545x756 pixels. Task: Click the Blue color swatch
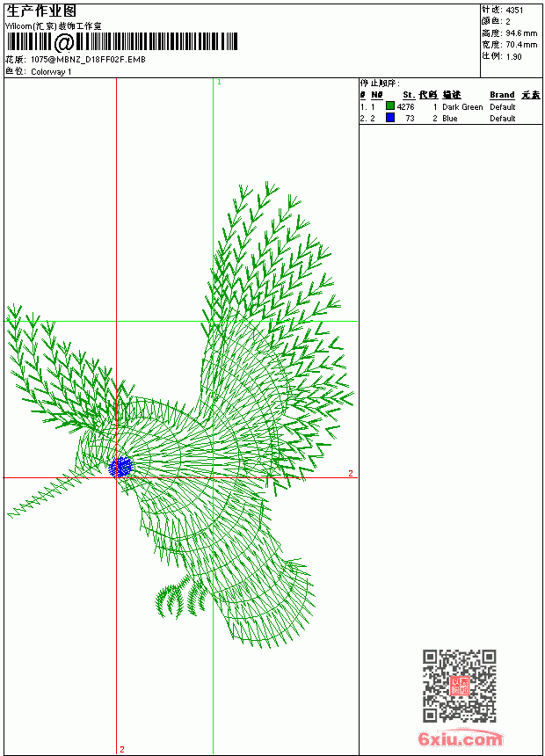(x=390, y=117)
